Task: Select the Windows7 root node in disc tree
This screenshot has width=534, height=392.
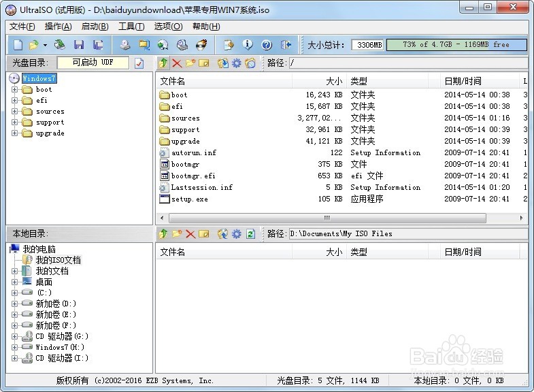Action: tap(39, 79)
